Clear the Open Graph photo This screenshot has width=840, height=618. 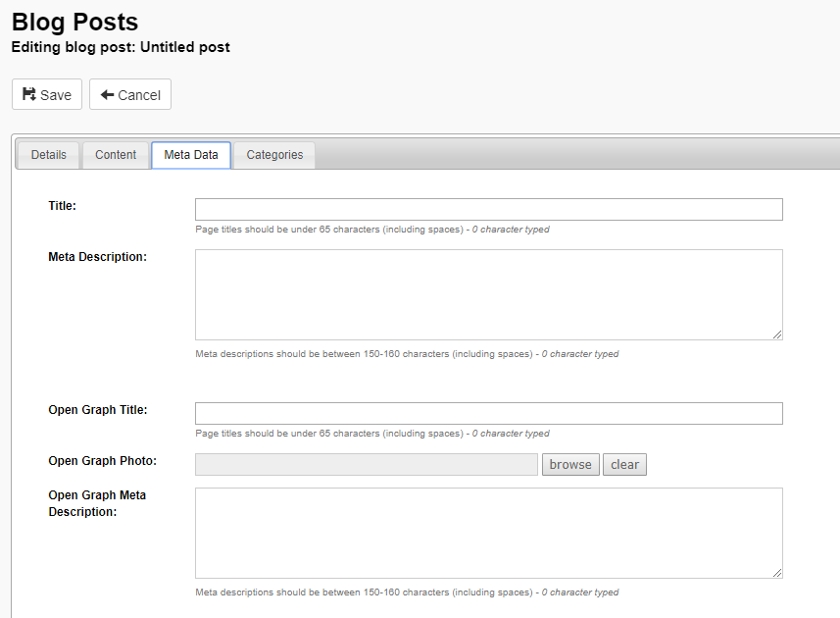click(624, 465)
